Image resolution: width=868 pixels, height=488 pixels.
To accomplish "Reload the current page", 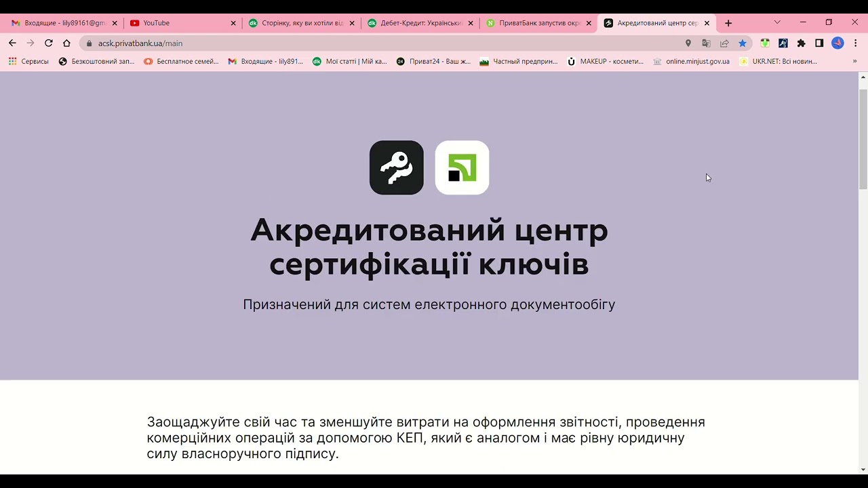I will 48,43.
